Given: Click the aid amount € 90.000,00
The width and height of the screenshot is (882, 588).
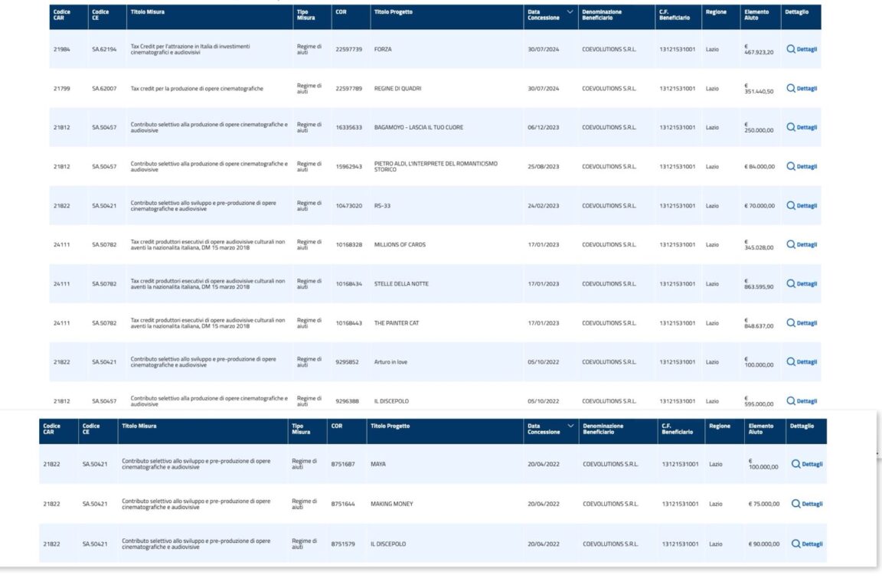Looking at the screenshot, I should 764,544.
